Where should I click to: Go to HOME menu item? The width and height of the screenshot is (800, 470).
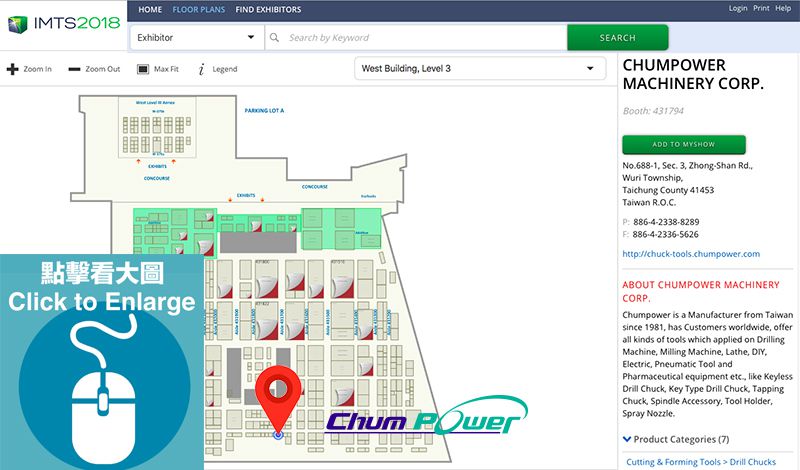pyautogui.click(x=150, y=9)
